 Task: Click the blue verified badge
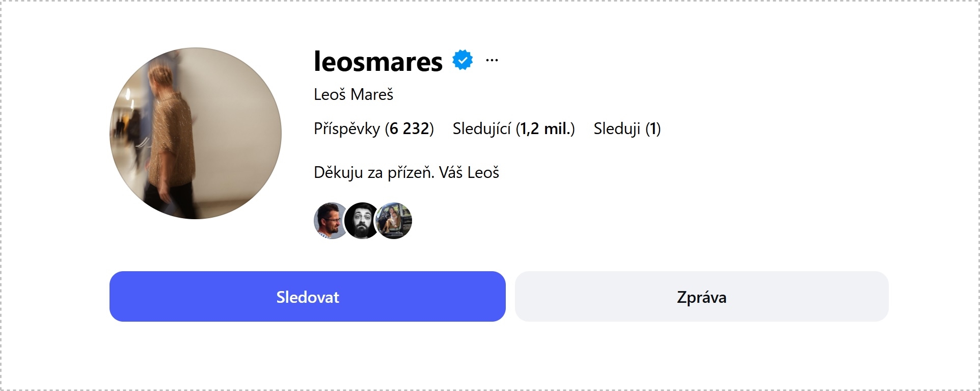462,60
